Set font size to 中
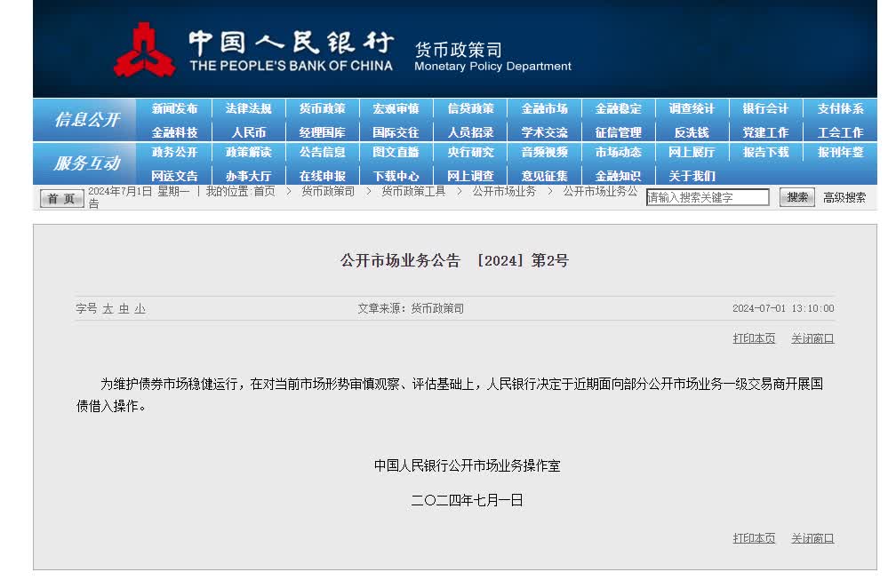 [124, 309]
